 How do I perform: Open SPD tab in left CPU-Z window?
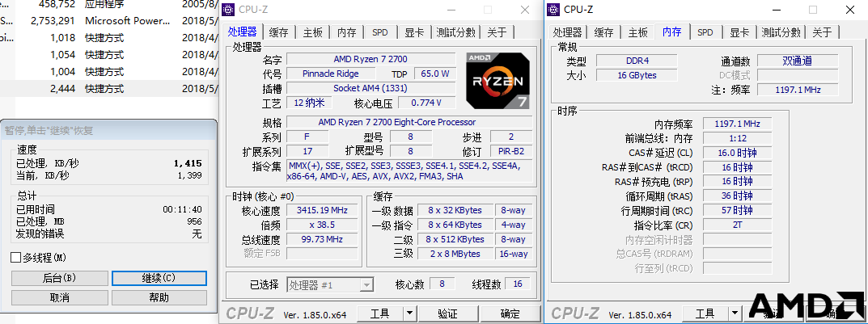pos(380,32)
